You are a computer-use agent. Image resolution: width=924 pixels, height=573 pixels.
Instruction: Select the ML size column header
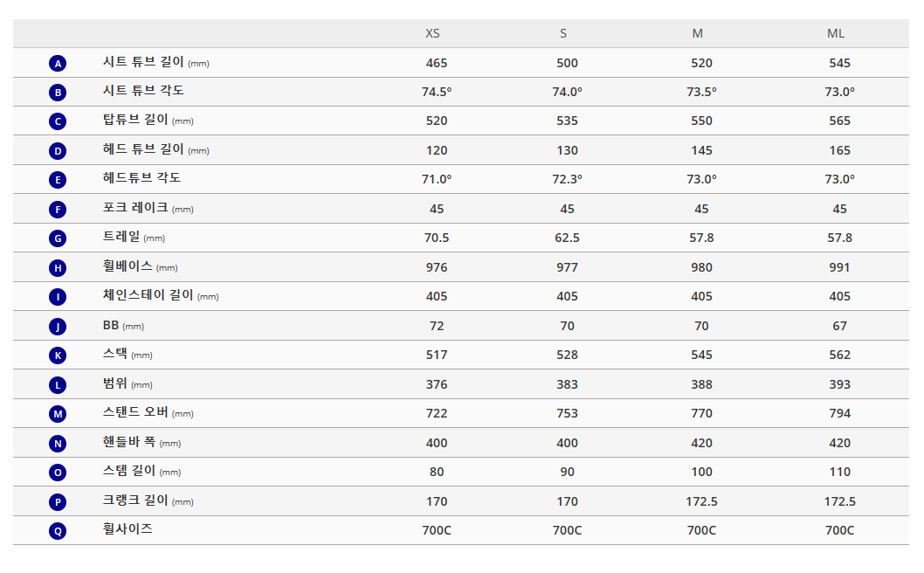(x=836, y=34)
